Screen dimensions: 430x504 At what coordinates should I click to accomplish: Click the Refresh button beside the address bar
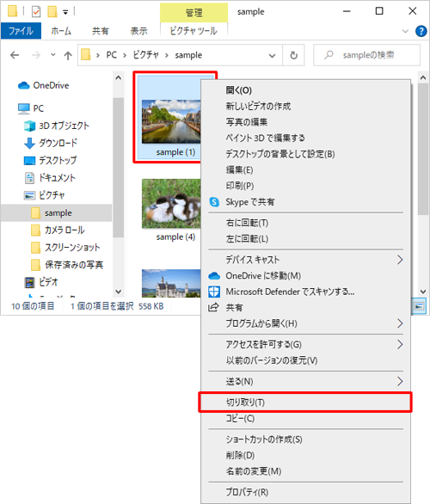pos(294,55)
